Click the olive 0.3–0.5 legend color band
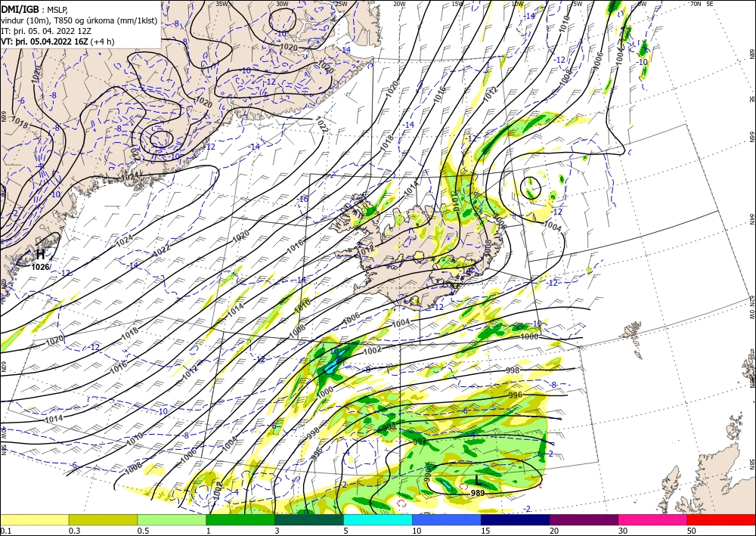756x536 pixels. pos(103,519)
